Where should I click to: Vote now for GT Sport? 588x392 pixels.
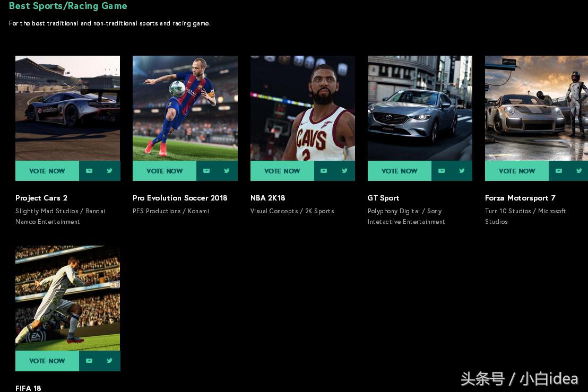[400, 171]
